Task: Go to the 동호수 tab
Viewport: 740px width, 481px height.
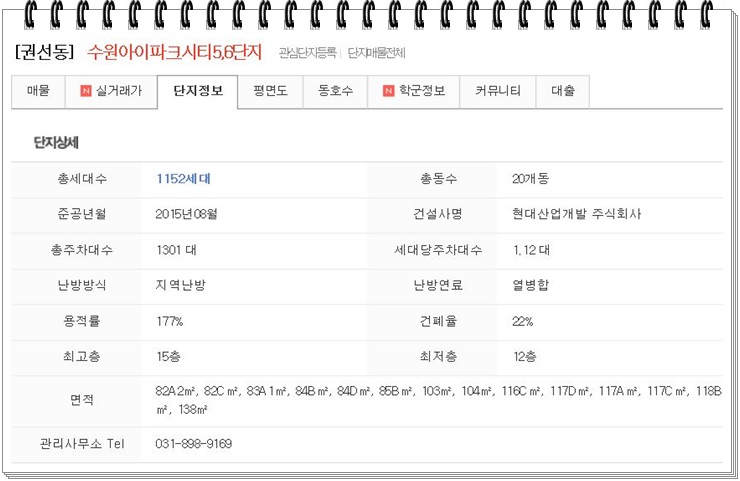Action: [x=336, y=91]
